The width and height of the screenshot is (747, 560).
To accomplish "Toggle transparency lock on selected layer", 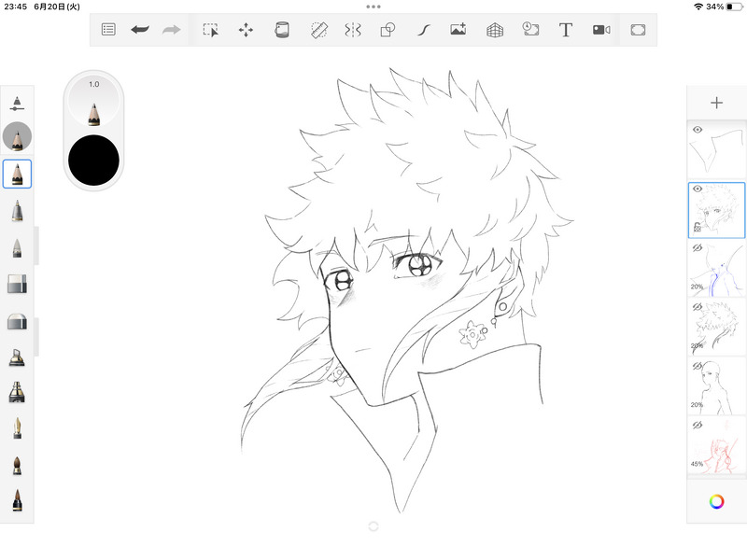I will [x=698, y=227].
